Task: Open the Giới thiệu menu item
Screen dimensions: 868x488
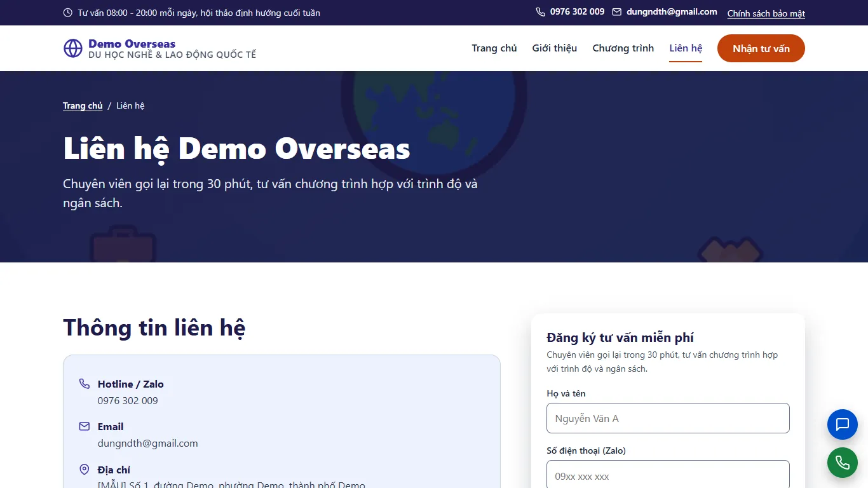Action: point(555,48)
